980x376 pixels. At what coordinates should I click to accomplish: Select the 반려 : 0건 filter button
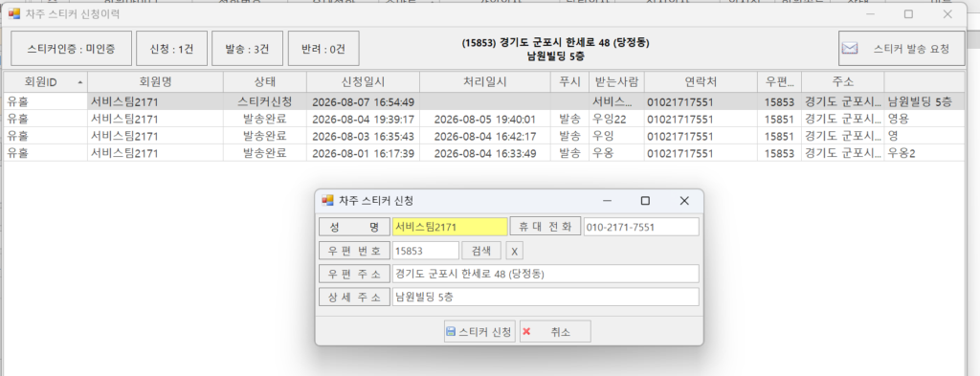(x=323, y=49)
